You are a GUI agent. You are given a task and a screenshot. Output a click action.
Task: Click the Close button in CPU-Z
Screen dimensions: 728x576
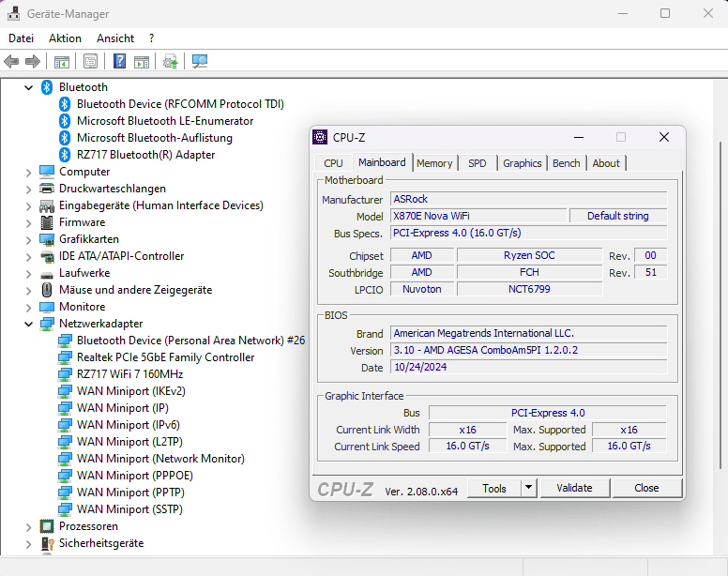tap(646, 488)
